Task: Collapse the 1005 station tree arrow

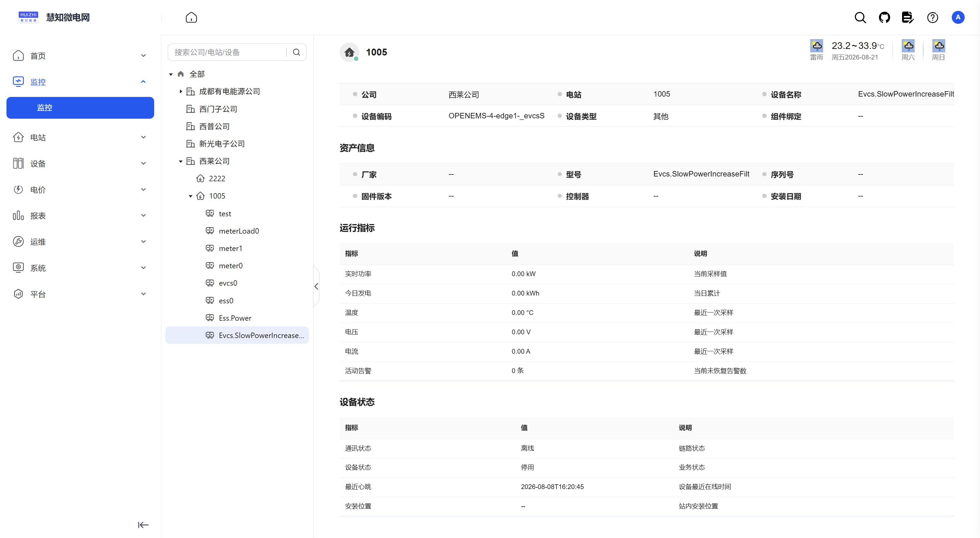Action: coord(191,196)
